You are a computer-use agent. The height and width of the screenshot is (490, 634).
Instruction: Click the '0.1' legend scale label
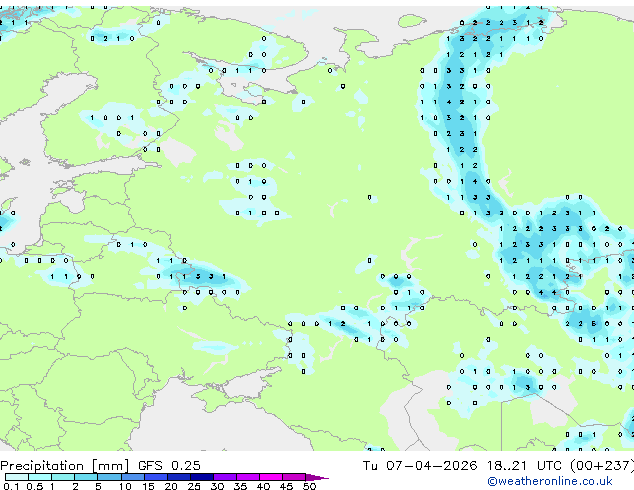tap(11, 486)
